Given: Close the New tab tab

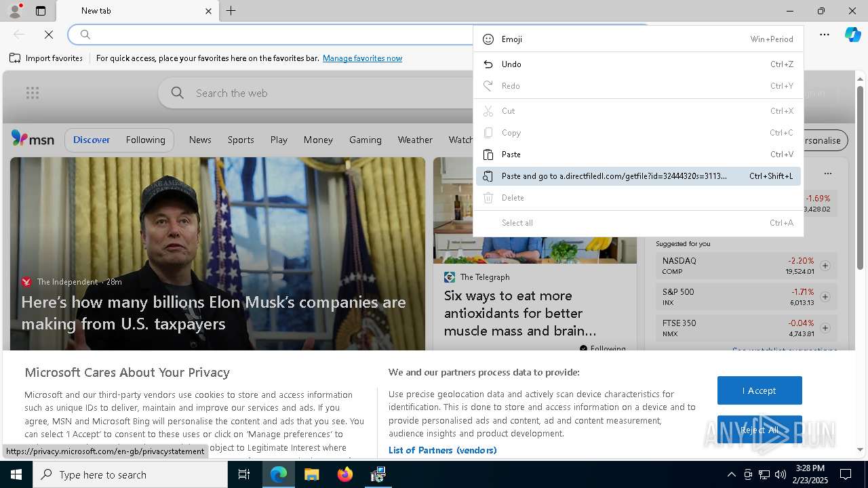Looking at the screenshot, I should tap(208, 11).
